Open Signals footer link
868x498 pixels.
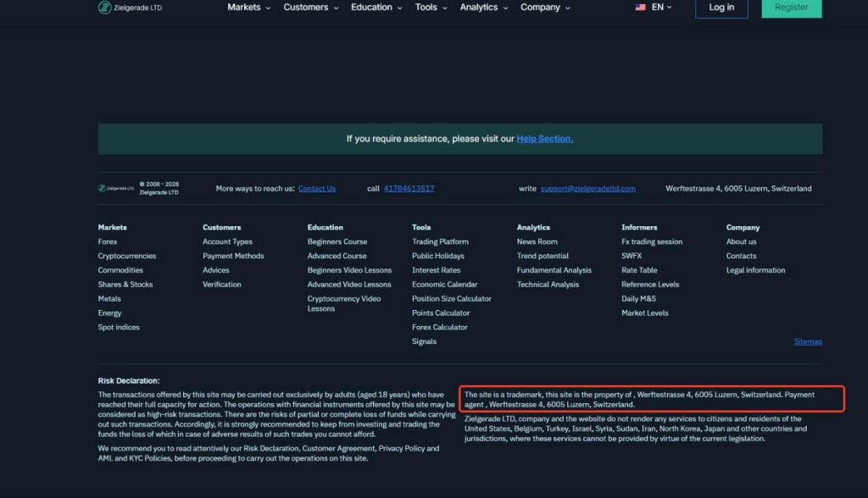pos(424,341)
